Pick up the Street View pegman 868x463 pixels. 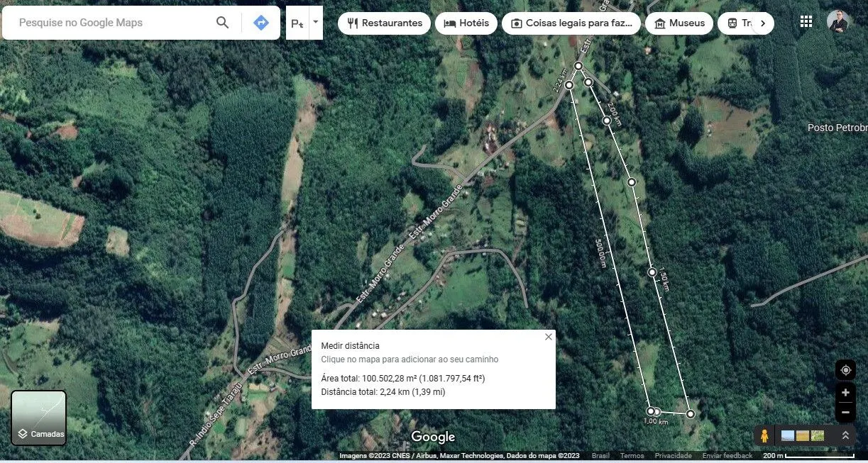pos(764,435)
